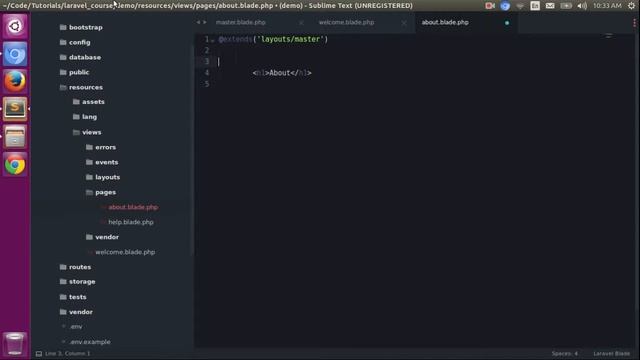Launch the Chromium browser from the dock

15,54
